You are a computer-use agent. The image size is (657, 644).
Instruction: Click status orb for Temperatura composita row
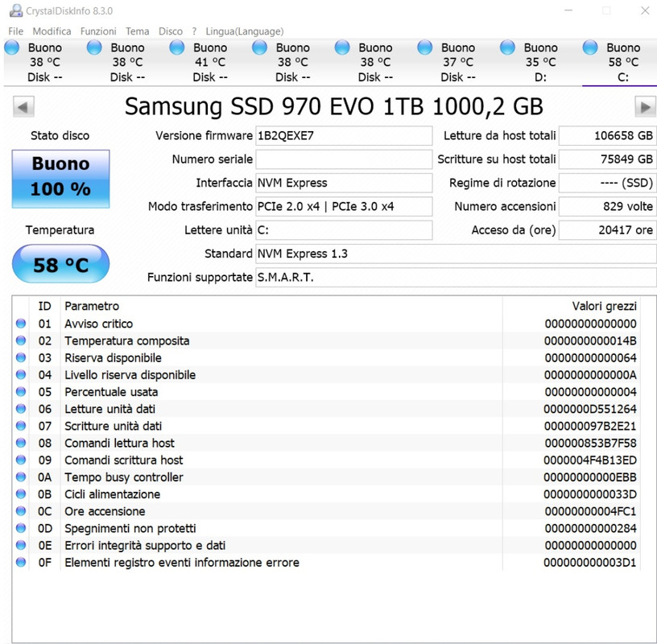tap(21, 341)
